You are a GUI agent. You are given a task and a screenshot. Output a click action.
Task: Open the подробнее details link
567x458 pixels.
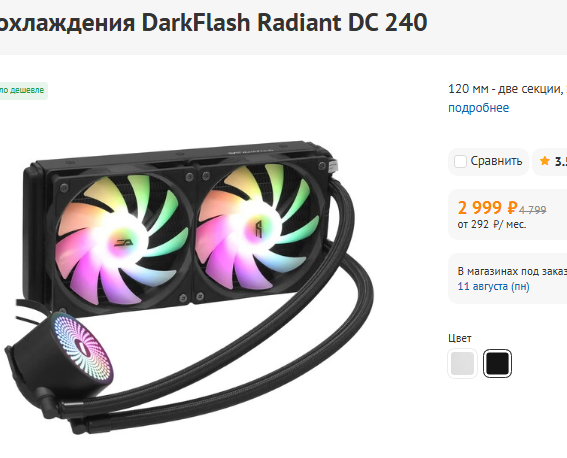click(478, 108)
